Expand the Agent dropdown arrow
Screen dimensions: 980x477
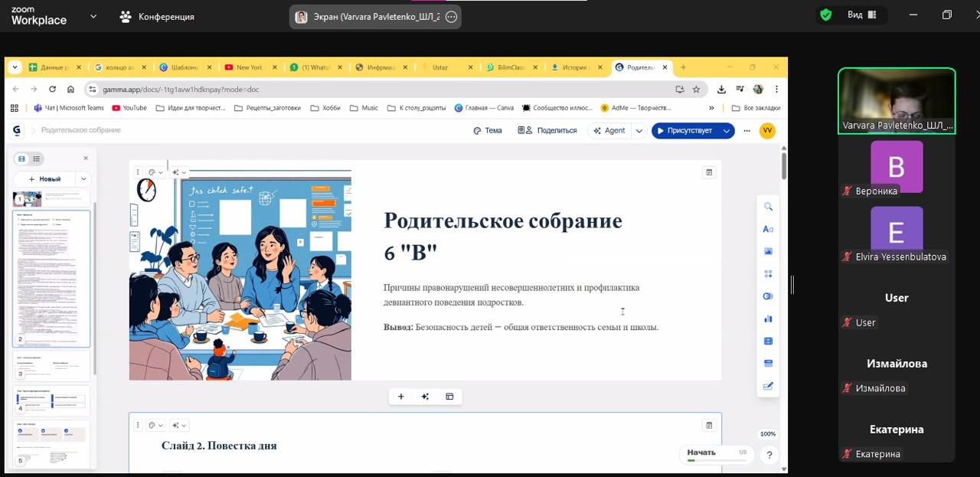tap(639, 131)
